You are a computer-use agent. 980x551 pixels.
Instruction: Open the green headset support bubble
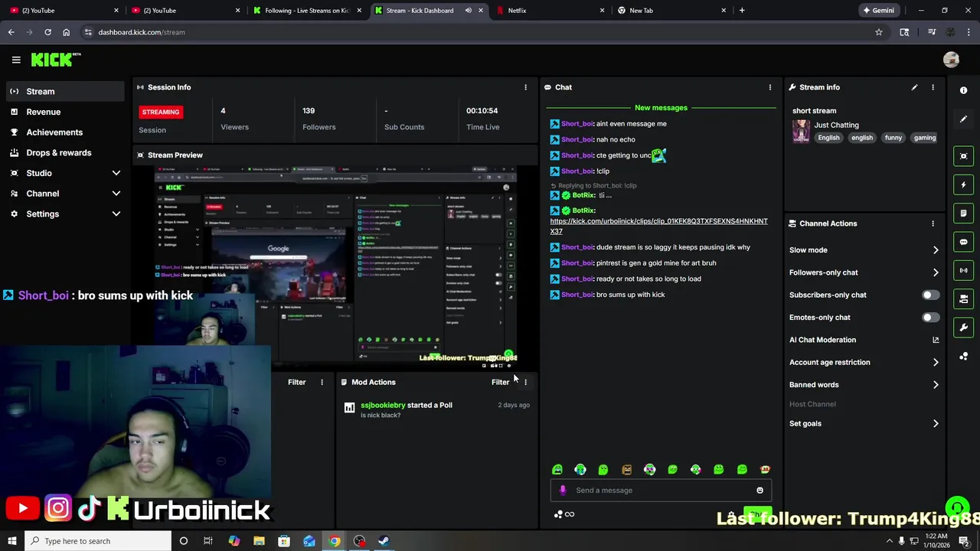[955, 507]
